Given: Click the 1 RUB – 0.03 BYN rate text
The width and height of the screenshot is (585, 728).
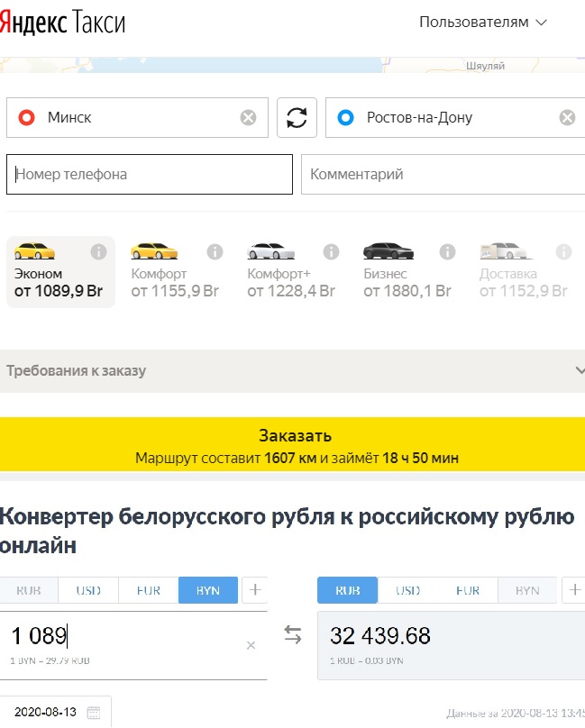Looking at the screenshot, I should click(x=367, y=660).
